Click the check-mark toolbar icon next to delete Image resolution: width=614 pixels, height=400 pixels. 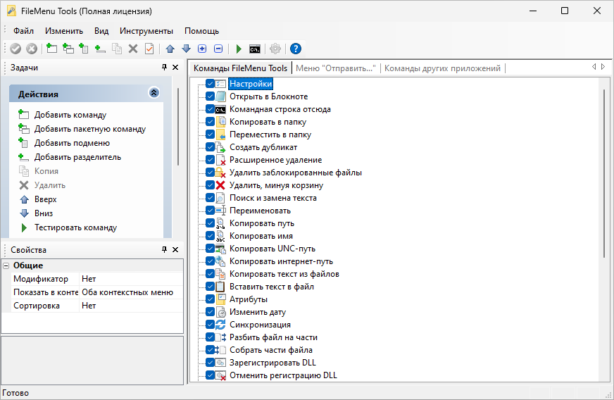(x=149, y=49)
